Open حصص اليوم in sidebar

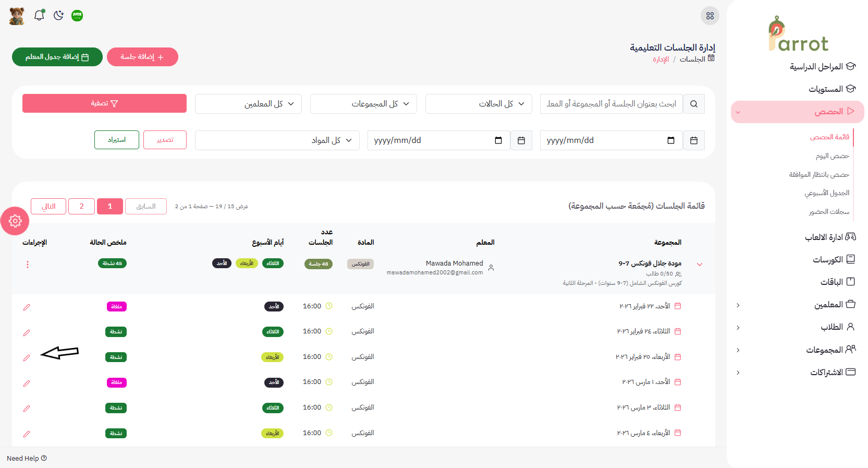tap(832, 156)
